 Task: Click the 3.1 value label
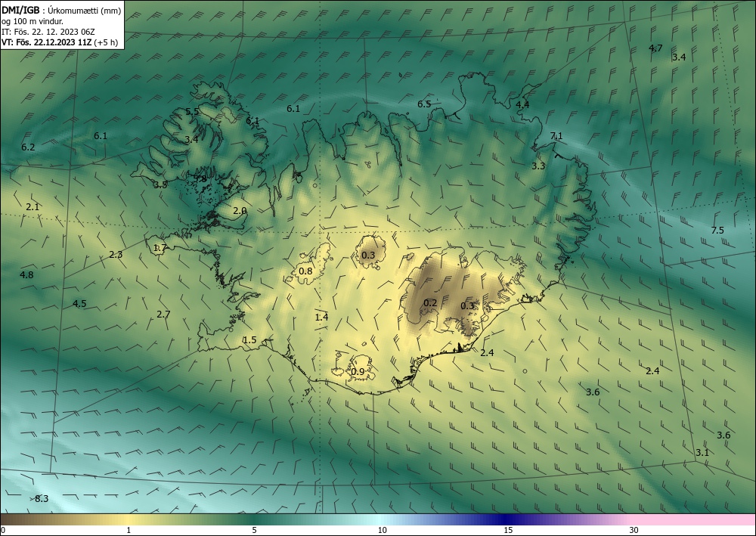702,453
